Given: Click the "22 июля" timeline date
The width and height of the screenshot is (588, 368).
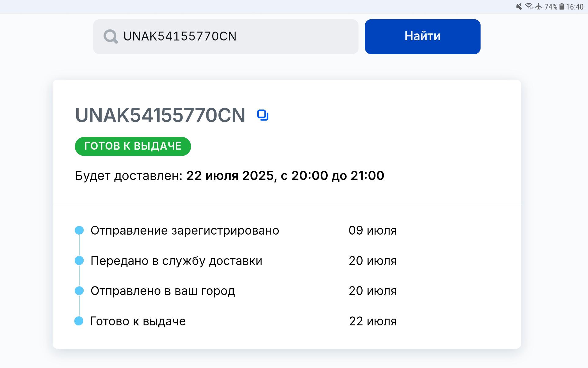Looking at the screenshot, I should click(373, 321).
